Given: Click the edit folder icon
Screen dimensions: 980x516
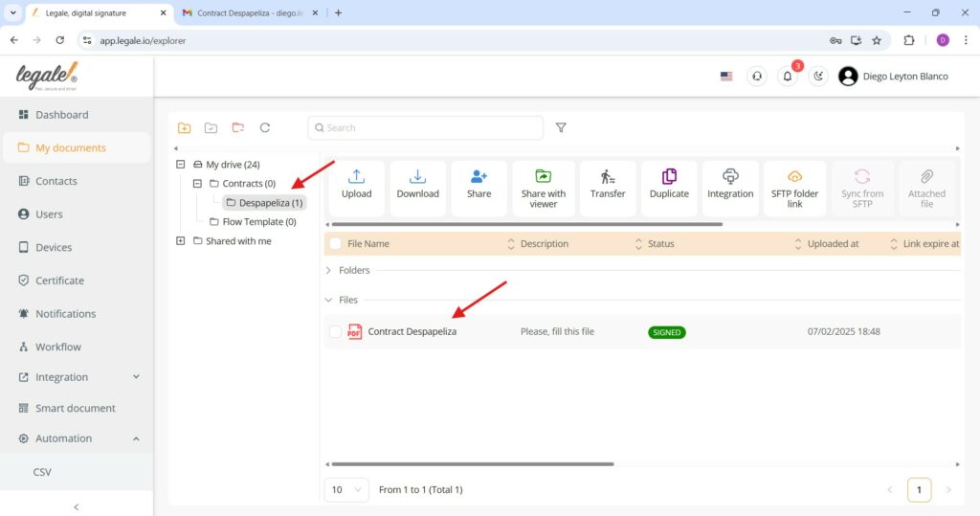Looking at the screenshot, I should coord(212,127).
